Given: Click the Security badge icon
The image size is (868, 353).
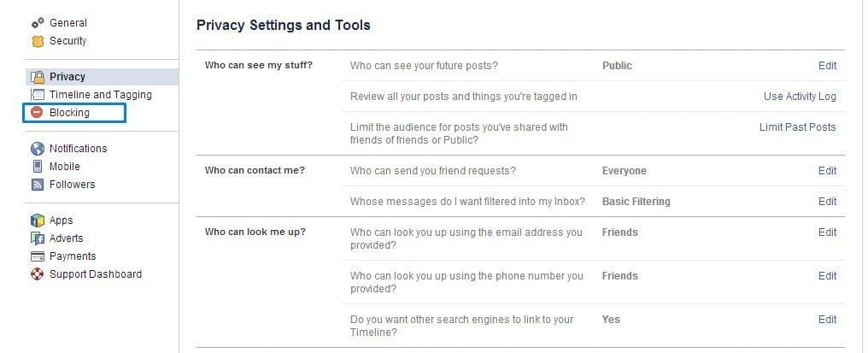Looking at the screenshot, I should point(38,41).
